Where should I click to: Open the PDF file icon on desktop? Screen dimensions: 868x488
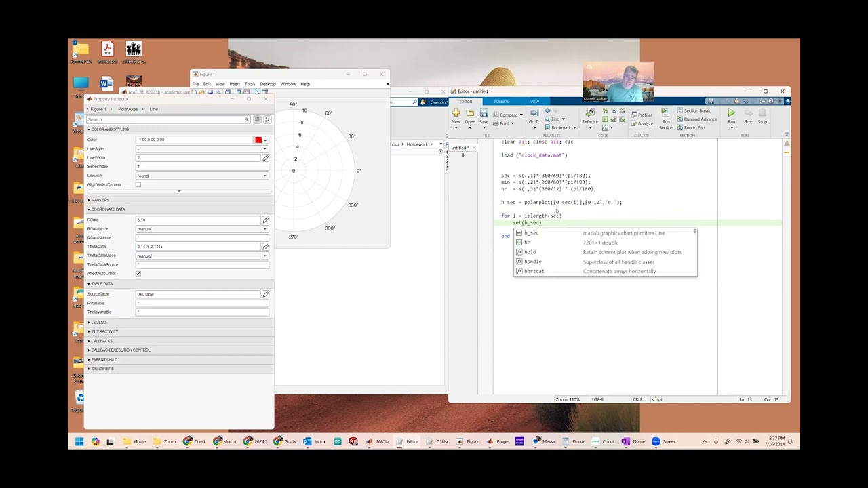click(107, 52)
